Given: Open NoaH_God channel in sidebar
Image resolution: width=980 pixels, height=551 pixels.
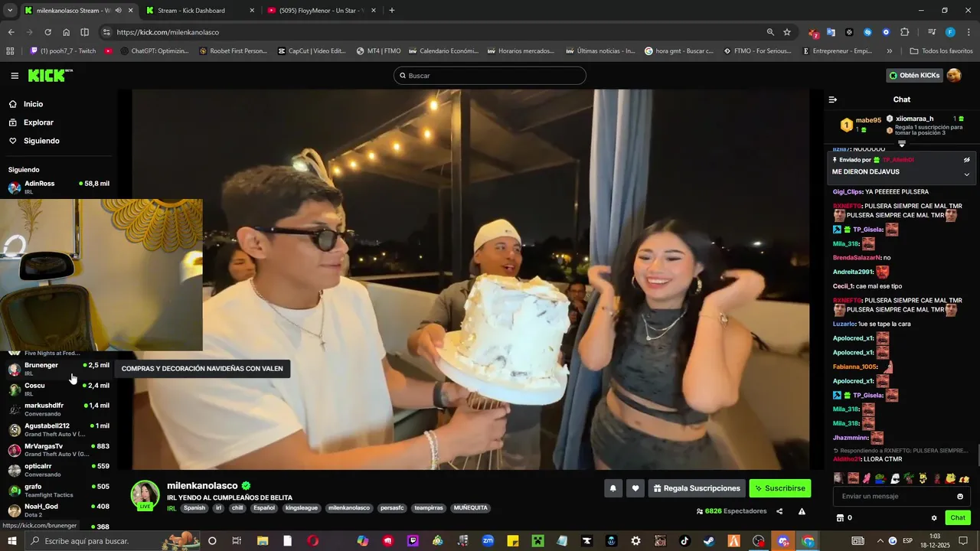Looking at the screenshot, I should 59,510.
